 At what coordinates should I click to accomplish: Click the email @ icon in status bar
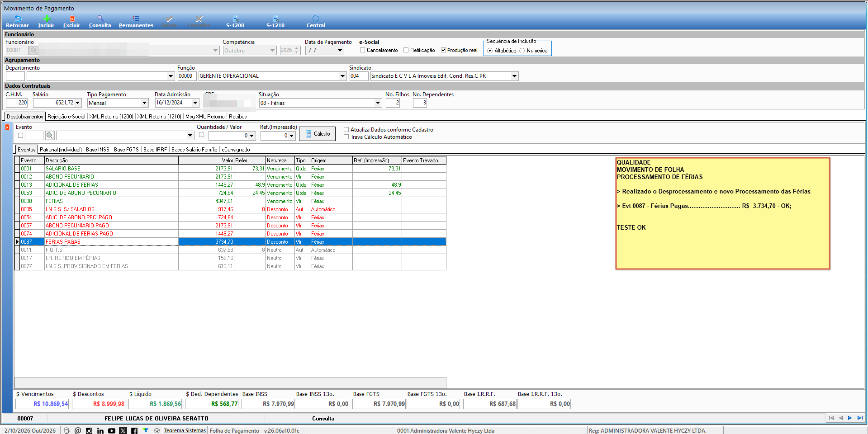tap(78, 431)
